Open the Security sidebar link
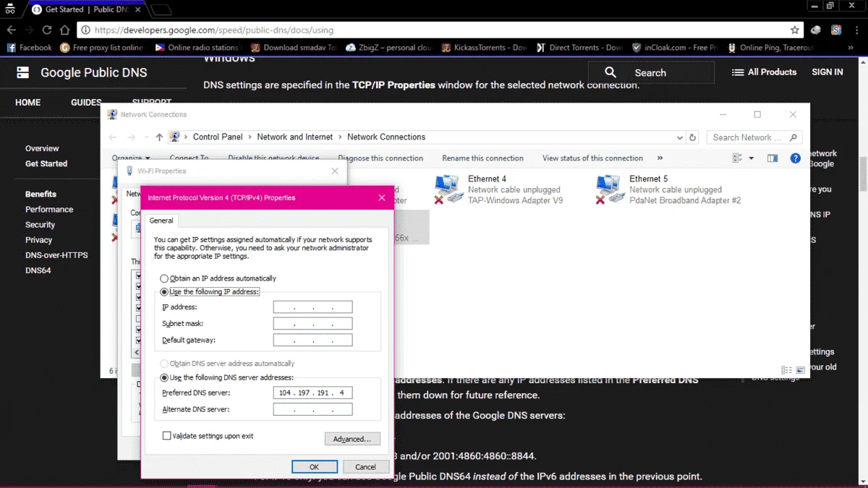The image size is (868, 488). pyautogui.click(x=40, y=225)
